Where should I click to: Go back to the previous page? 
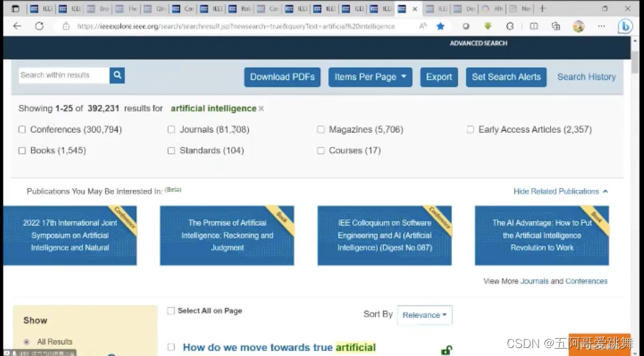pyautogui.click(x=17, y=27)
